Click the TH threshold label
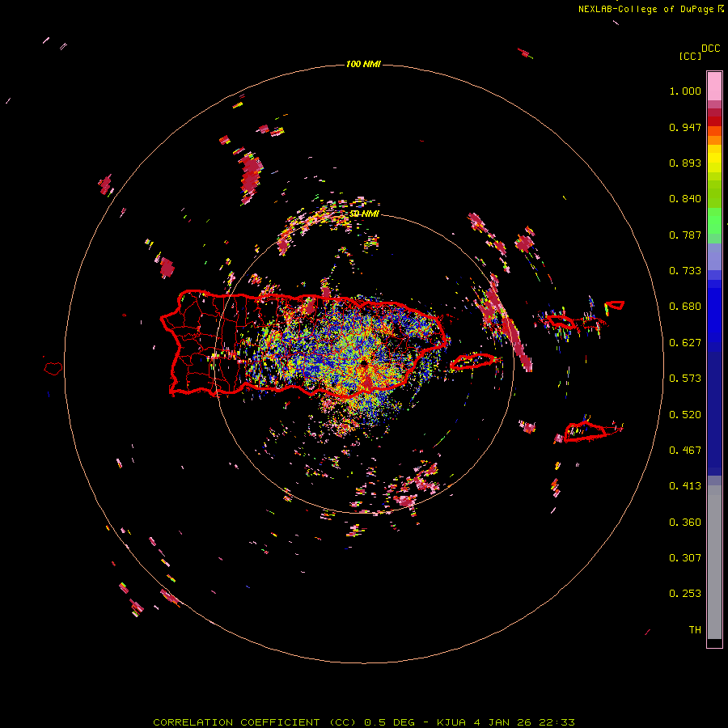This screenshot has width=728, height=728. 695,630
